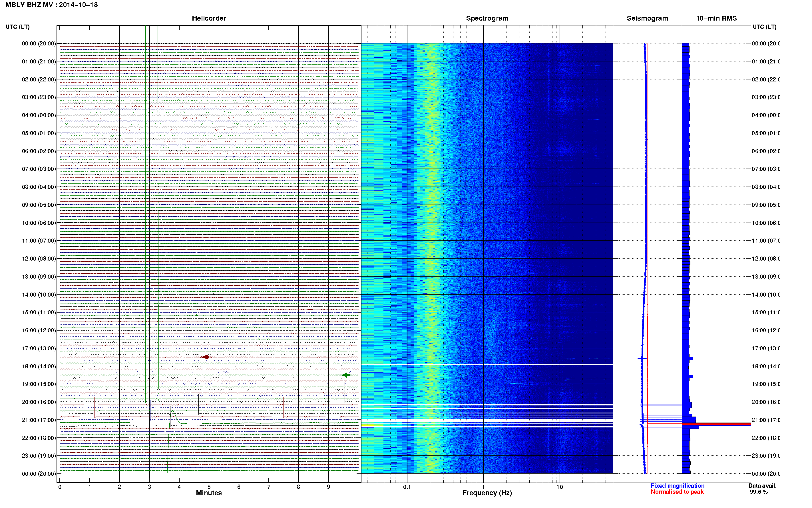Select the 10-min RMS heading
This screenshot has width=812, height=508.
tap(716, 19)
